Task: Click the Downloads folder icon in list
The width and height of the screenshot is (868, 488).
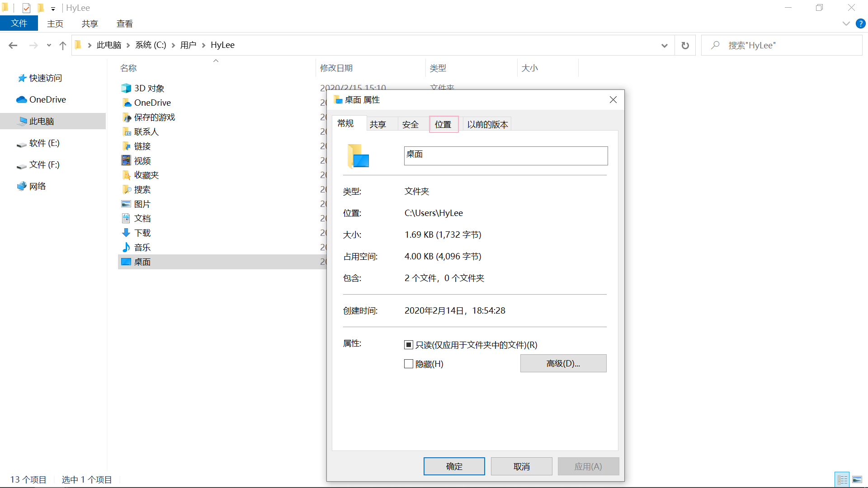Action: (126, 233)
